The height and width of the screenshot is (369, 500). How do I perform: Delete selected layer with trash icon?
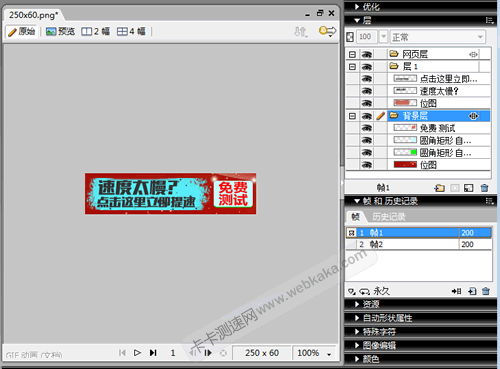click(x=485, y=188)
